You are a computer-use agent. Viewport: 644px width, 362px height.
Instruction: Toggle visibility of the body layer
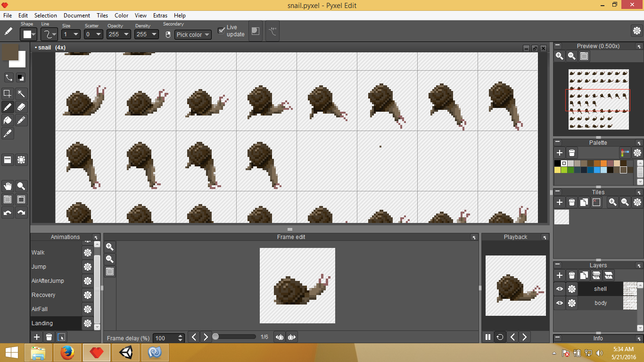click(x=560, y=303)
